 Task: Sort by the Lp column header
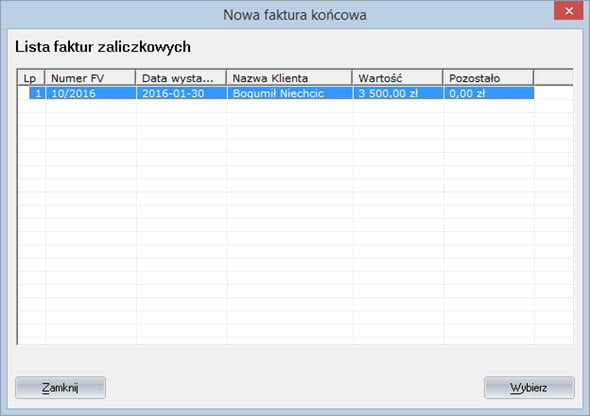coord(31,78)
